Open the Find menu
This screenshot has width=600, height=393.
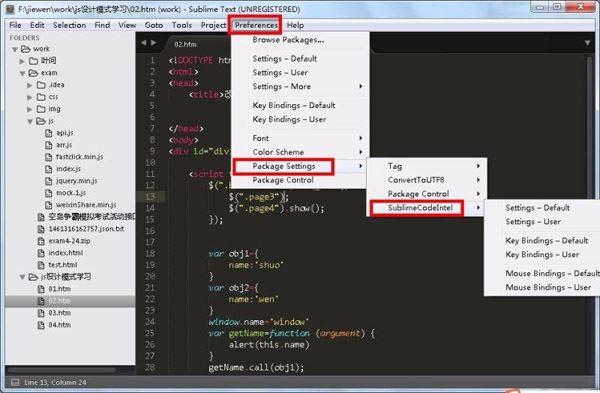(102, 25)
